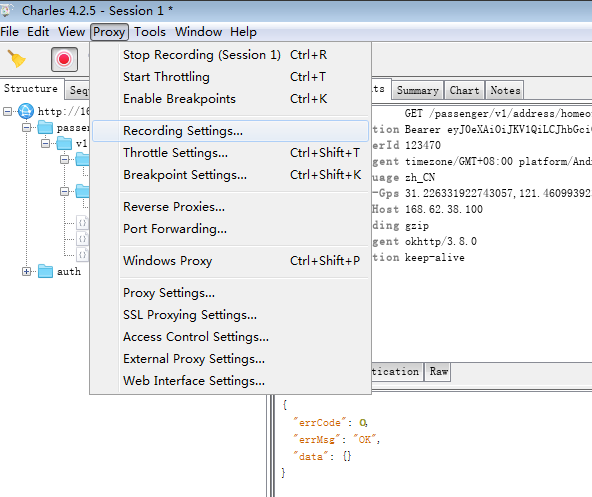Open Breakpoint Settings...

tap(230, 174)
